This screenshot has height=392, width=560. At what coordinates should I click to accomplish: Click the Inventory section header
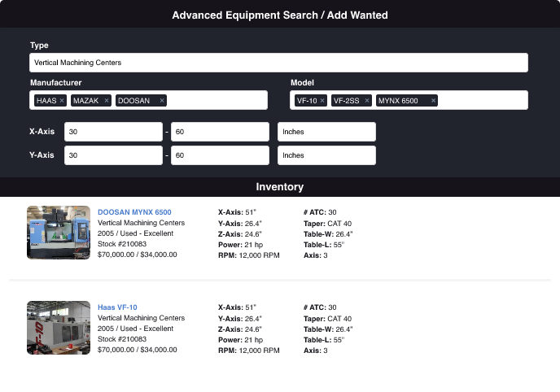[x=280, y=187]
